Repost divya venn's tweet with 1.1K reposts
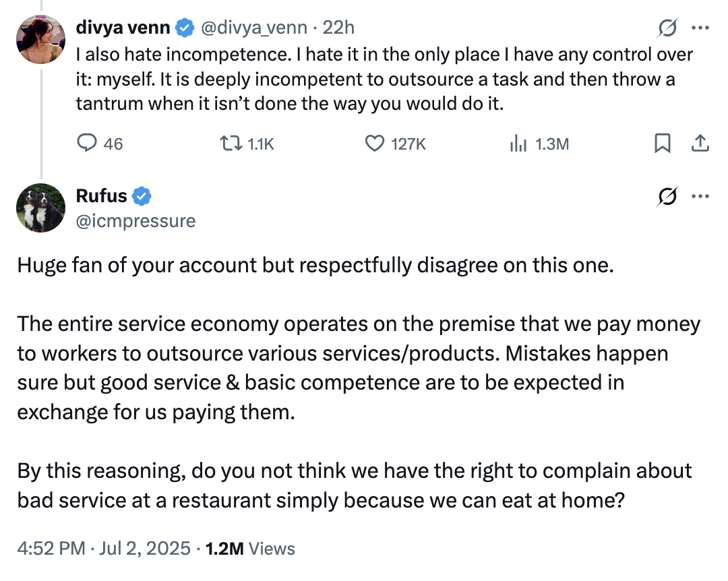 click(231, 143)
